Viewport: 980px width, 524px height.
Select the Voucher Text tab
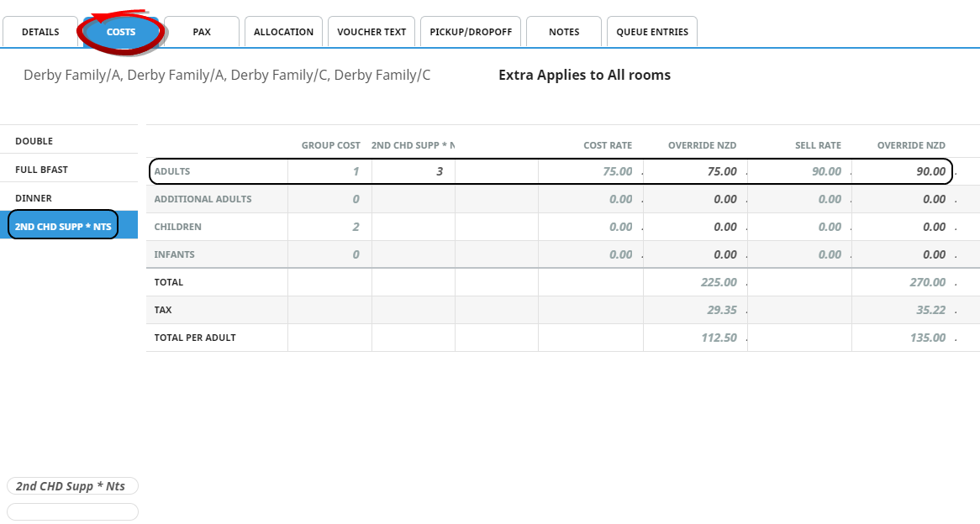point(371,32)
